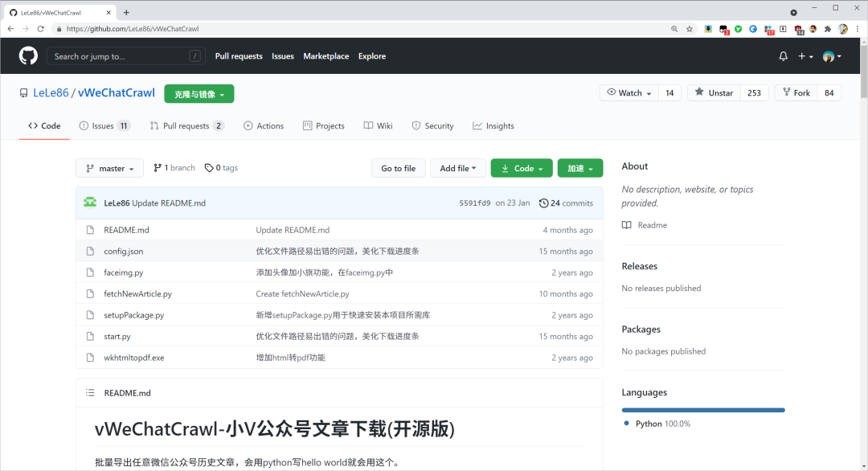
Task: Toggle the bookmark star in the address bar
Action: pos(690,28)
